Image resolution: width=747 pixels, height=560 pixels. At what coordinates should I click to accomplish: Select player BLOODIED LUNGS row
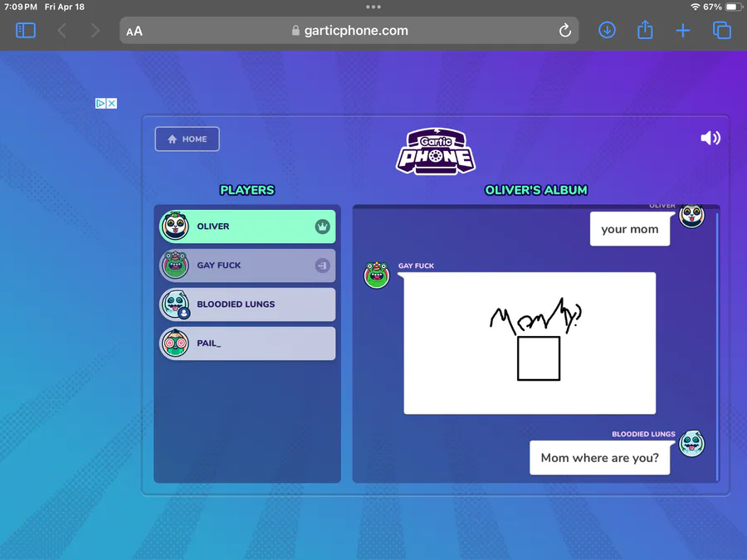(x=247, y=304)
